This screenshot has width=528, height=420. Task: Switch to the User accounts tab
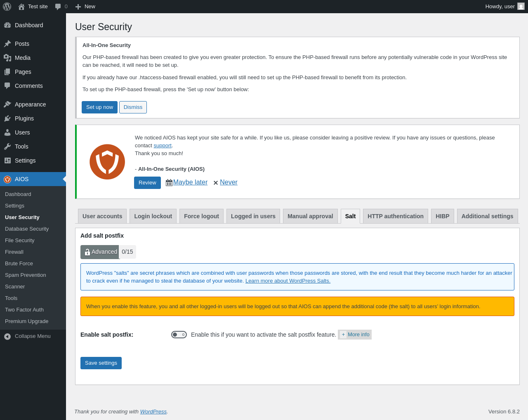pyautogui.click(x=102, y=216)
